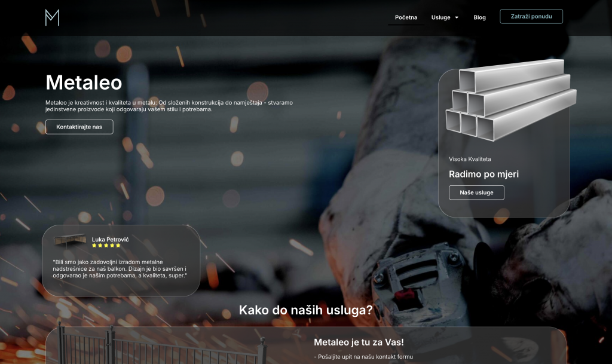Click the fourth star under Luka Petrović
This screenshot has width=612, height=364.
coord(112,245)
